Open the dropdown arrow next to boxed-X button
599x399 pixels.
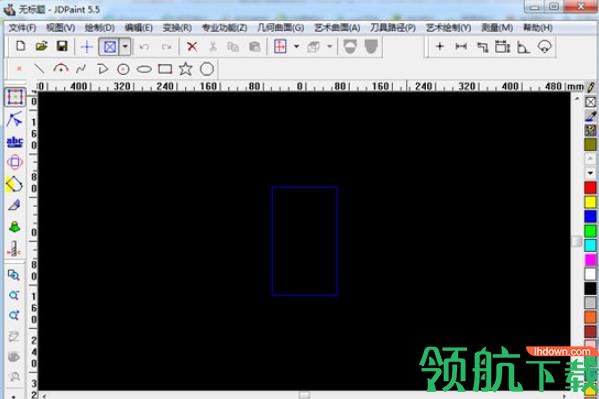pyautogui.click(x=125, y=47)
